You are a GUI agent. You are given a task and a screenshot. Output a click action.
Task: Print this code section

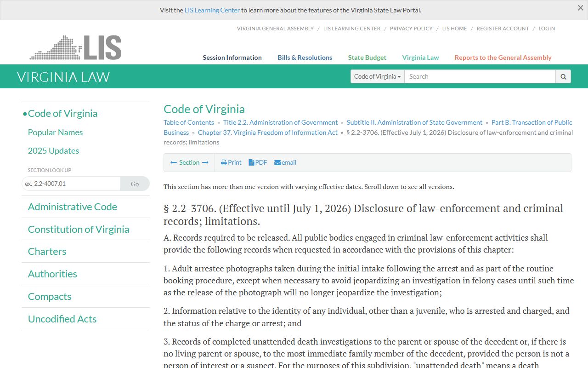click(x=231, y=162)
